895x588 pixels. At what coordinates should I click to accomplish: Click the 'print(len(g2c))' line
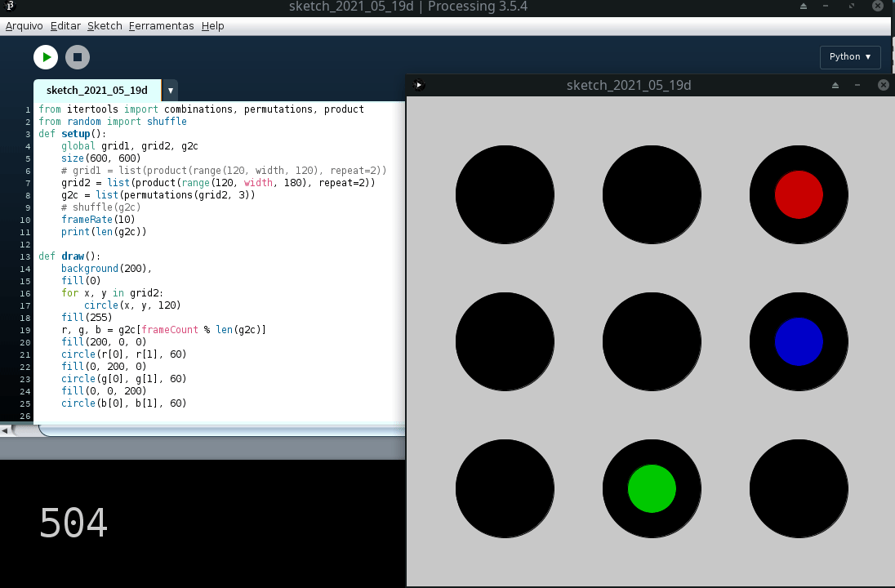(104, 232)
